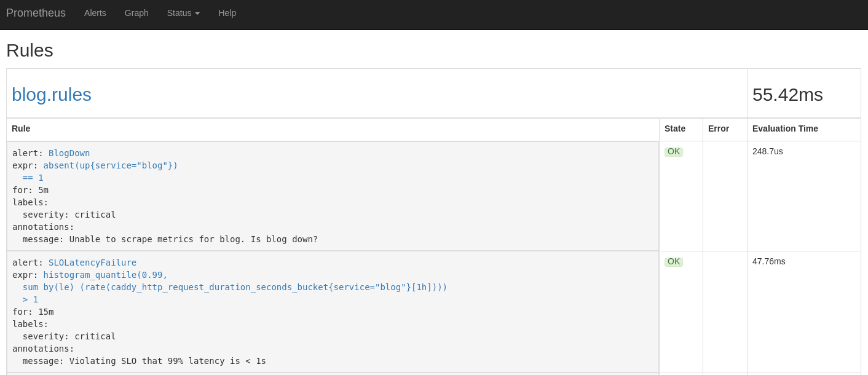Open the Alerts page
Screen dimensions: 868x375
tap(95, 13)
